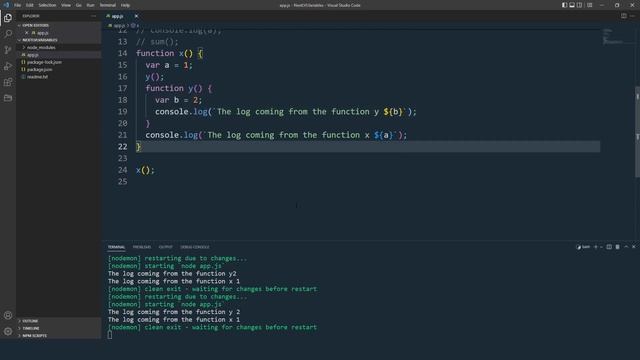Image resolution: width=640 pixels, height=360 pixels.
Task: Click app.js in the breadcrumb bar
Action: click(119, 25)
